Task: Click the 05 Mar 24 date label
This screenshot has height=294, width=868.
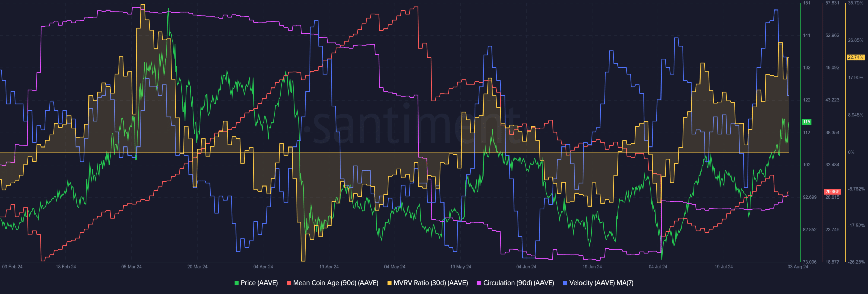Action: click(132, 267)
